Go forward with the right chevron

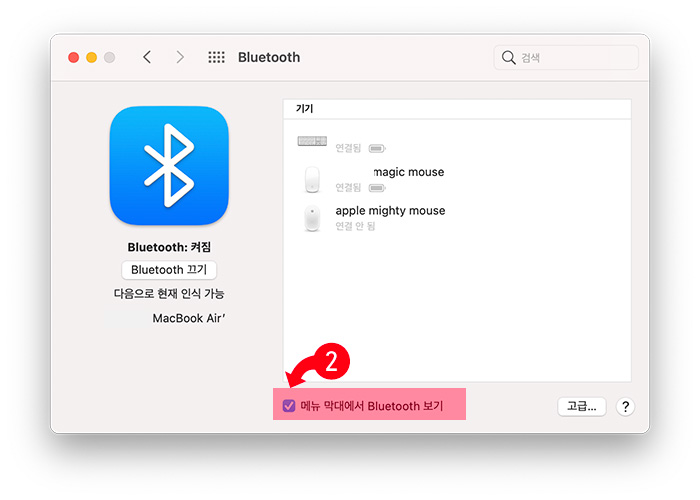[179, 57]
